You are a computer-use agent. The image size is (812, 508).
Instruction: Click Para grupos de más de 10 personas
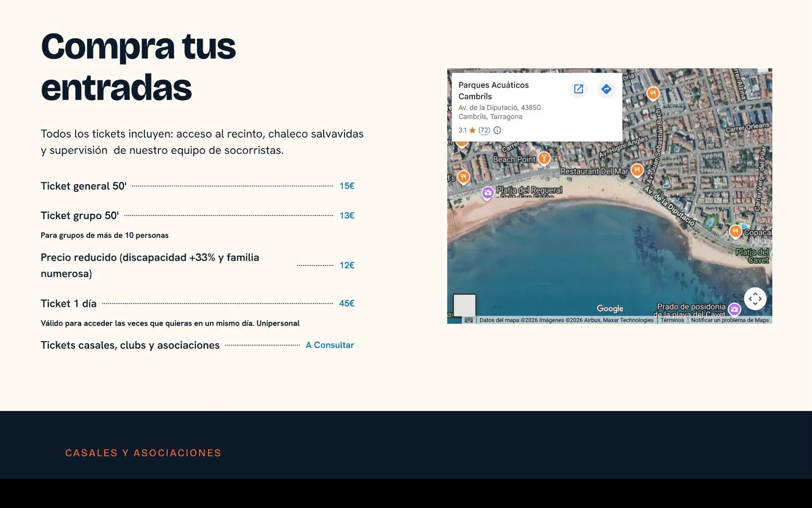[105, 235]
